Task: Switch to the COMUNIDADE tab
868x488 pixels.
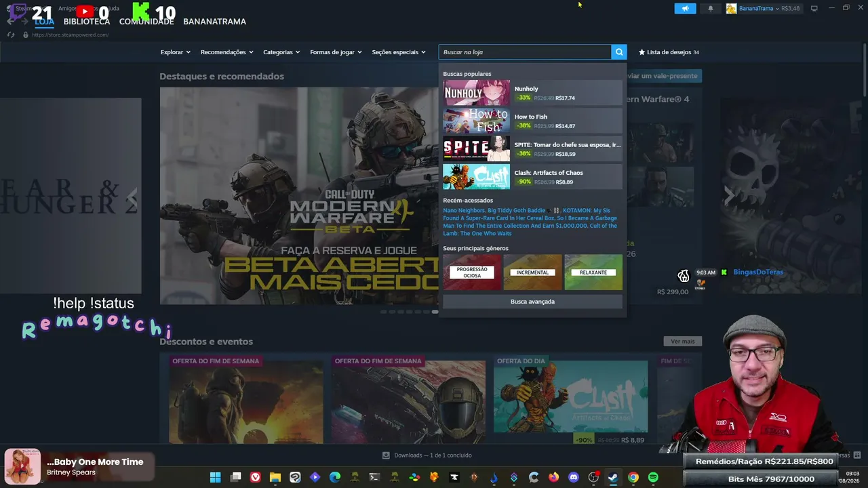Action: point(146,21)
